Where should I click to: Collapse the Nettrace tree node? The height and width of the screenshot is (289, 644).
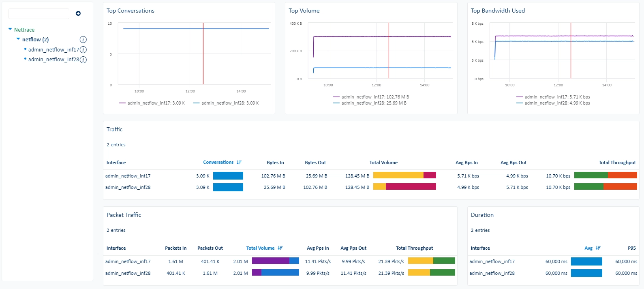10,29
